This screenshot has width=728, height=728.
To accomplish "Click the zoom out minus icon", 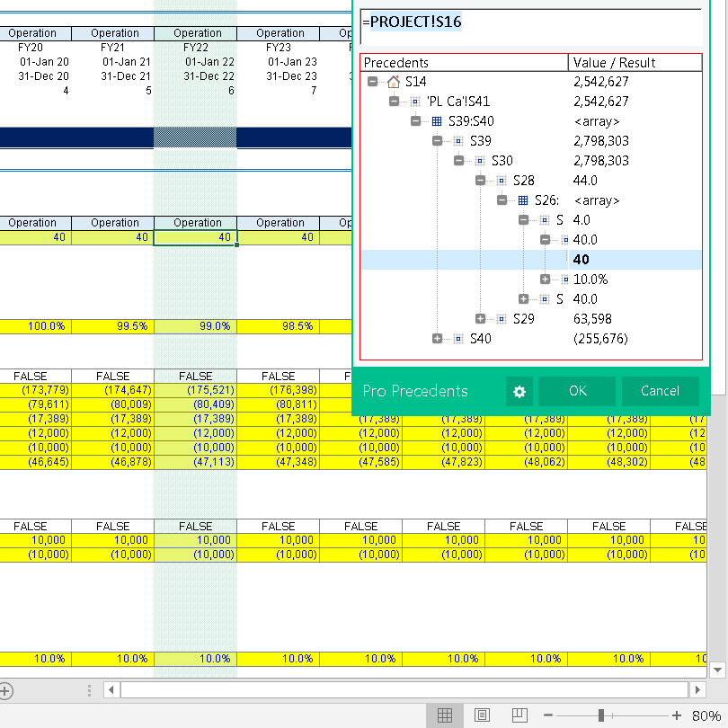I will [548, 715].
